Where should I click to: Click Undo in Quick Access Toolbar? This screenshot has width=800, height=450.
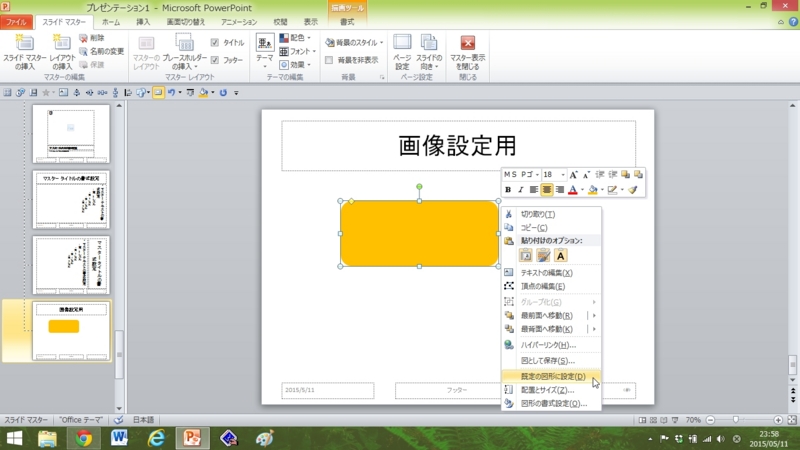[x=171, y=92]
